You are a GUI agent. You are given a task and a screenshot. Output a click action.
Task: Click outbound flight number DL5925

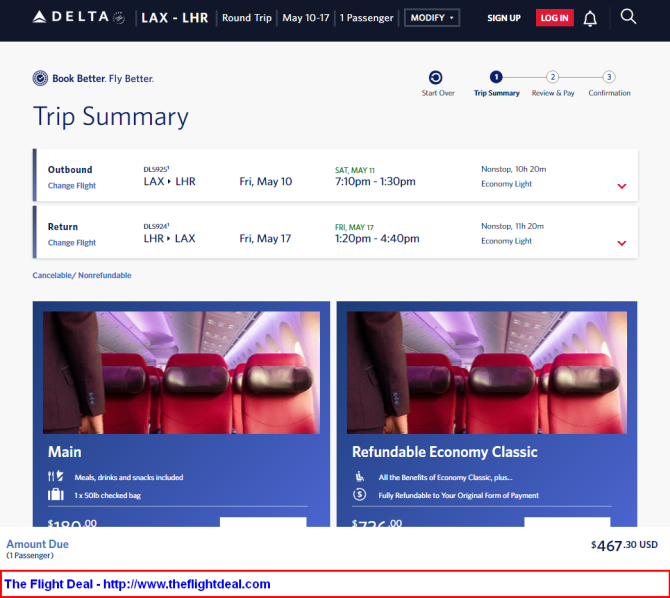(156, 169)
